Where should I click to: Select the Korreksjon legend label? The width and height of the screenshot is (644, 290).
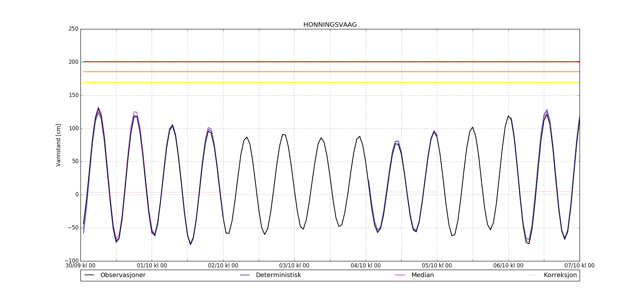(x=560, y=275)
